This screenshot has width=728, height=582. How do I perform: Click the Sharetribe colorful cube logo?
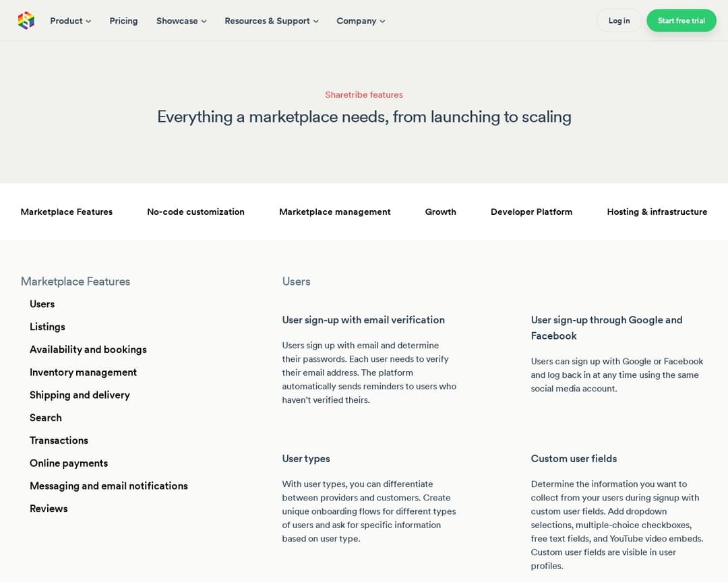coord(26,20)
